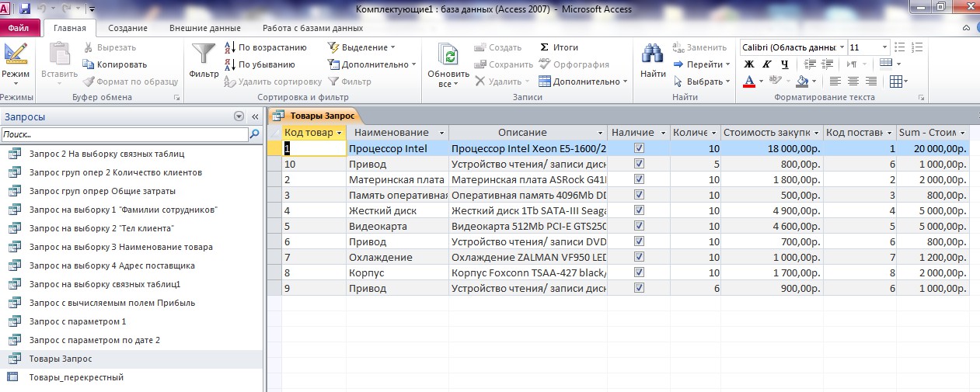Viewport: 980px width, 392px height.
Task: Open Код товара column filter arrow
Action: point(337,133)
